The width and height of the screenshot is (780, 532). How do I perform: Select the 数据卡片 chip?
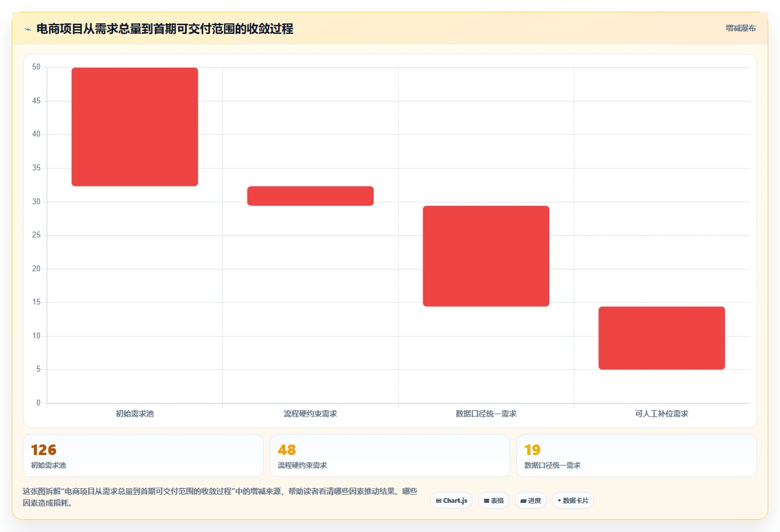[573, 501]
